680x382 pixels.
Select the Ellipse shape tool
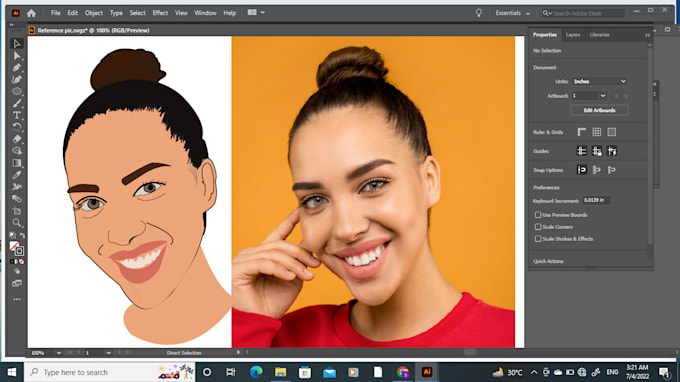click(x=17, y=91)
